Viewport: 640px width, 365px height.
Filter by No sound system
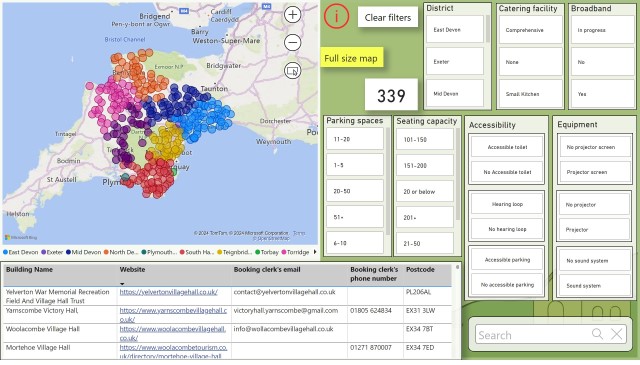tap(595, 260)
